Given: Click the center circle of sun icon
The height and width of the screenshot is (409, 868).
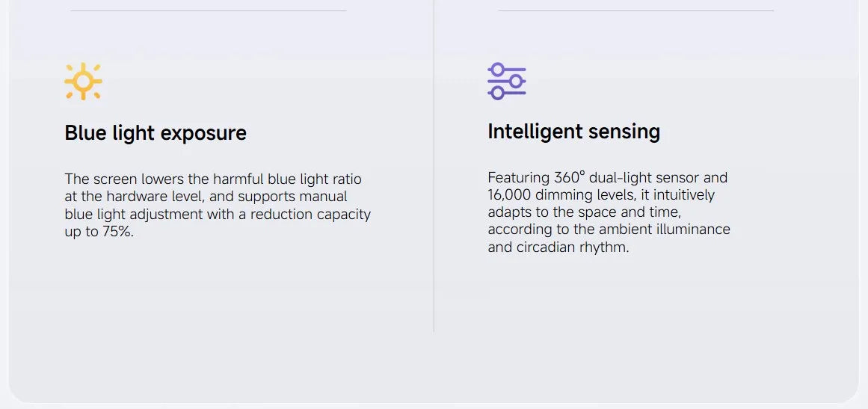Looking at the screenshot, I should point(83,82).
